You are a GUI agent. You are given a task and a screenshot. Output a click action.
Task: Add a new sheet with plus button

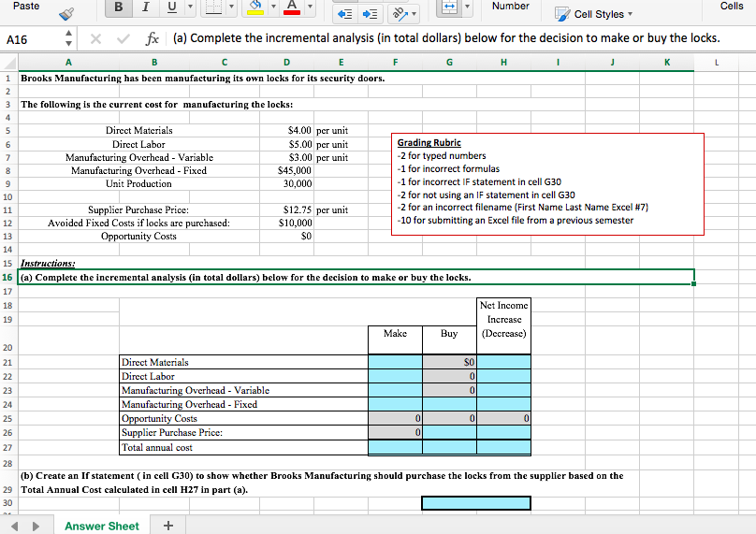pyautogui.click(x=167, y=526)
